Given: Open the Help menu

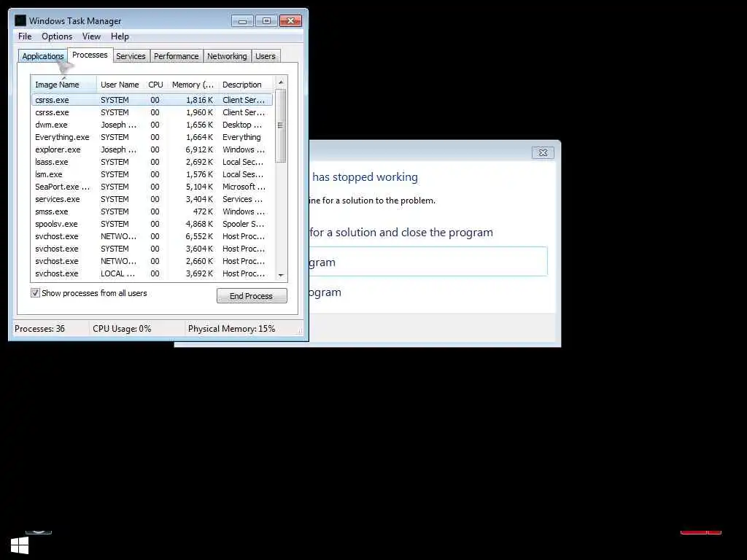Looking at the screenshot, I should (120, 36).
